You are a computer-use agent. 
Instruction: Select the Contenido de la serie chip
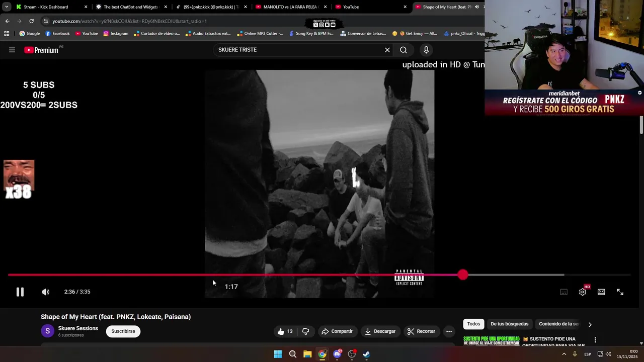[x=559, y=324]
